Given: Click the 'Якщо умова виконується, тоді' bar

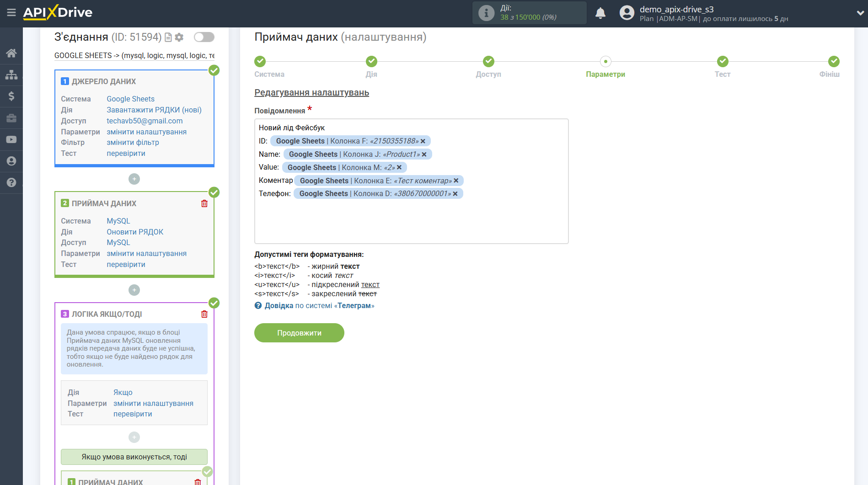Looking at the screenshot, I should [134, 457].
